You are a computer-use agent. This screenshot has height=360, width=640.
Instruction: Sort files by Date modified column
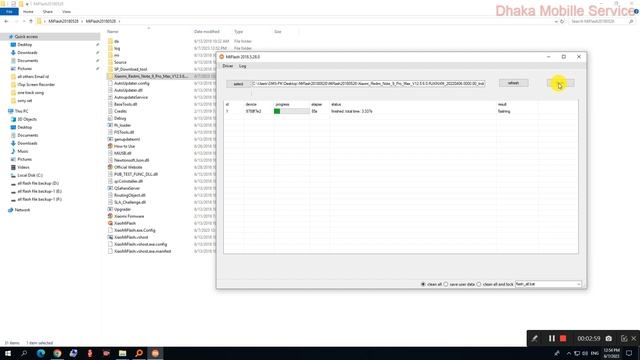pos(207,31)
